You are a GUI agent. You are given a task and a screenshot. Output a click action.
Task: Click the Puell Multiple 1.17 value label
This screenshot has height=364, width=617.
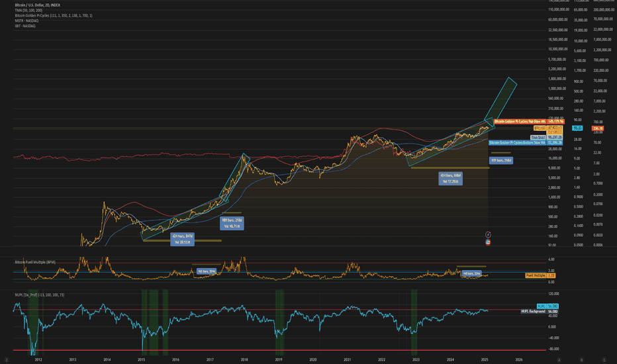point(540,275)
